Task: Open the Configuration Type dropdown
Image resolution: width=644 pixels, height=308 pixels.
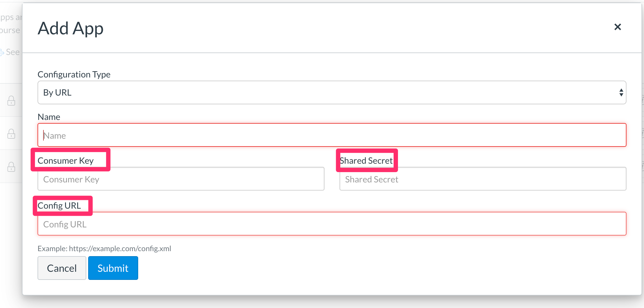Action: [x=331, y=92]
